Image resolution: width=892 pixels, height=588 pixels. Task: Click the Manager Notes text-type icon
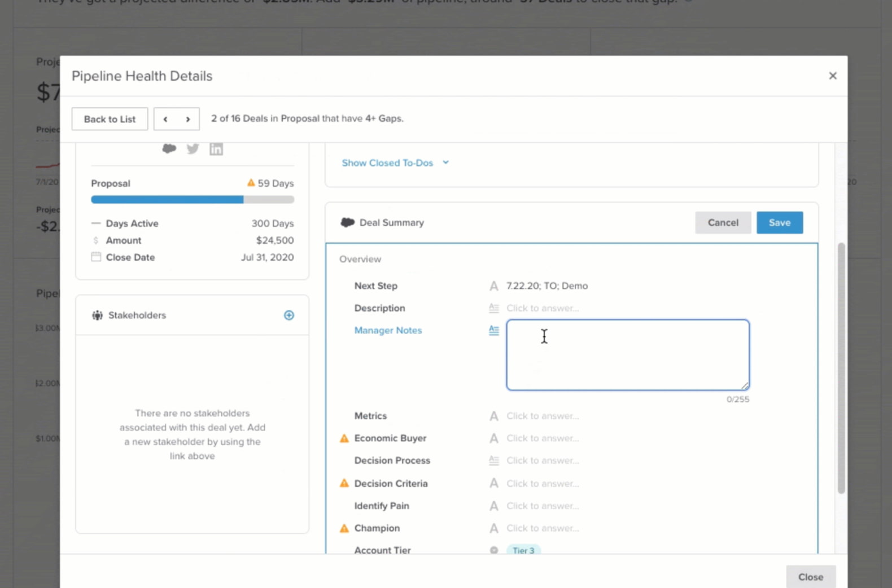pyautogui.click(x=494, y=331)
